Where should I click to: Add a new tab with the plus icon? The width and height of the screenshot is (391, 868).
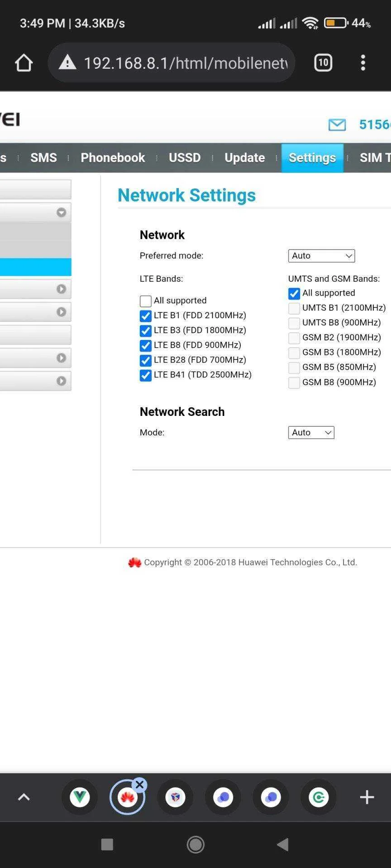point(367,797)
